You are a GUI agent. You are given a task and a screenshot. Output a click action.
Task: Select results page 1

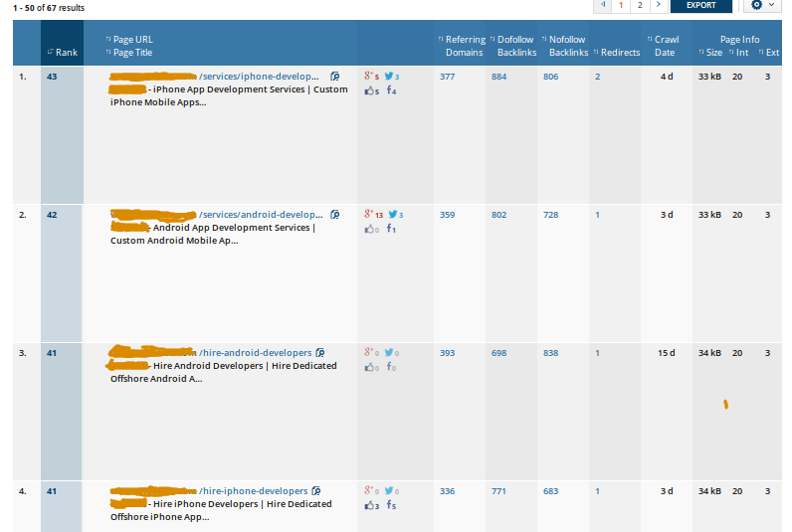tap(621, 6)
